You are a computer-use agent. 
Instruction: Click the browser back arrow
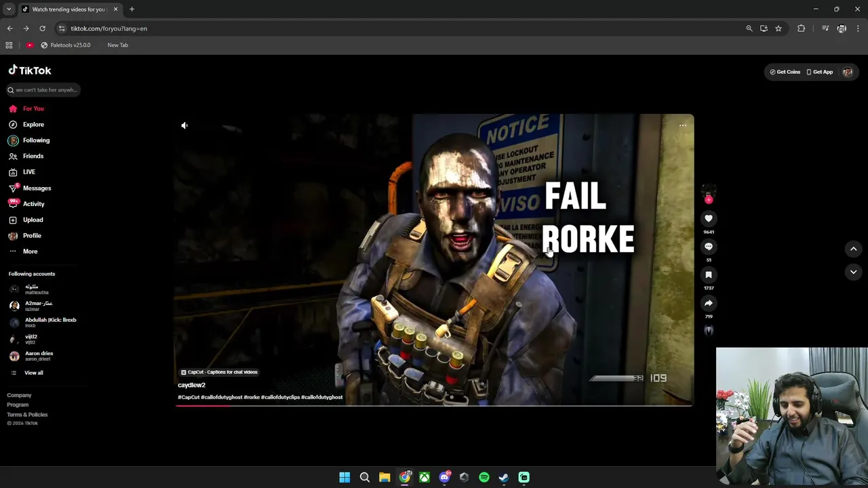tap(9, 28)
